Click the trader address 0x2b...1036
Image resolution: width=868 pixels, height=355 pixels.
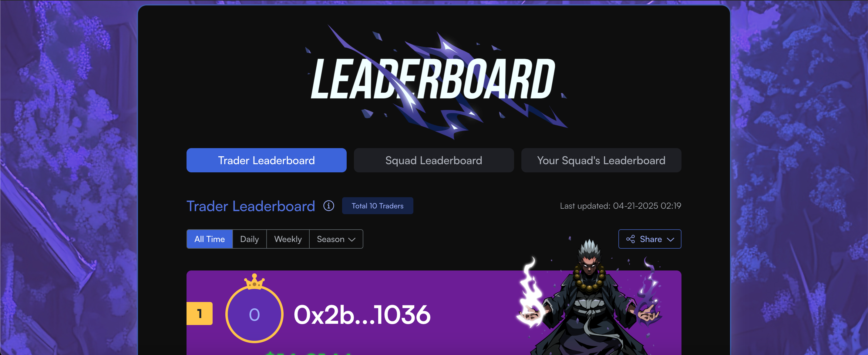(x=362, y=315)
